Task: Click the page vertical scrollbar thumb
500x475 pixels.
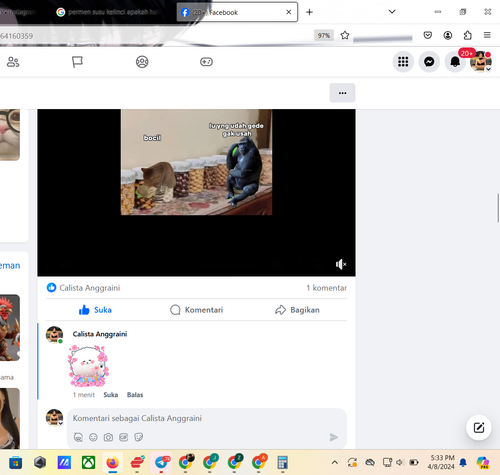Action: click(x=498, y=208)
